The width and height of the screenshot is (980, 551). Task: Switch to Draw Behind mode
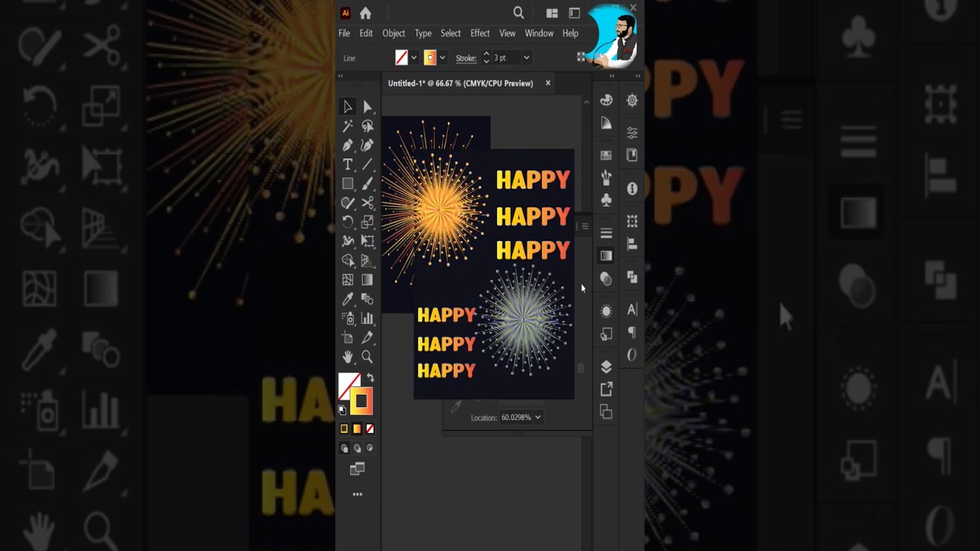[357, 448]
